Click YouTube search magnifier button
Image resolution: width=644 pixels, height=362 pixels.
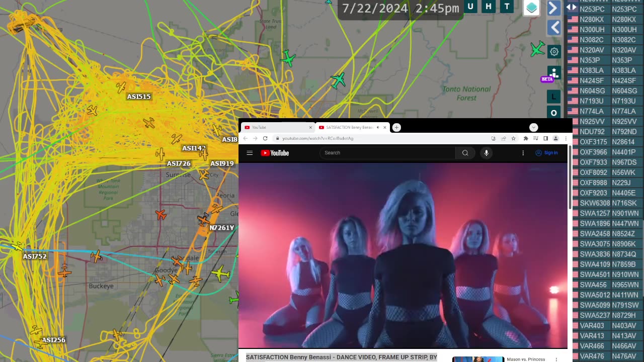coord(465,153)
